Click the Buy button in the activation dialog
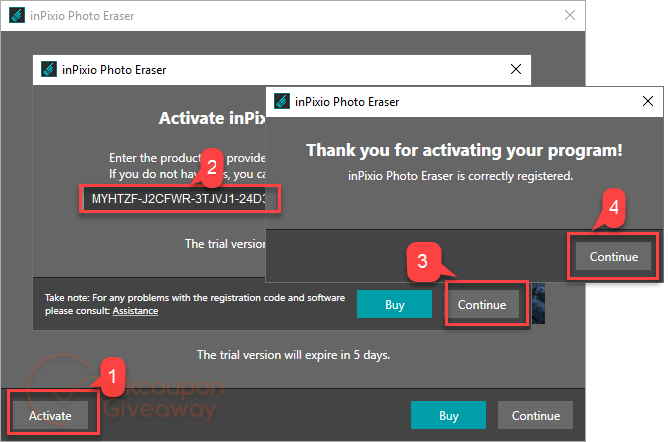This screenshot has height=442, width=668. tap(394, 304)
